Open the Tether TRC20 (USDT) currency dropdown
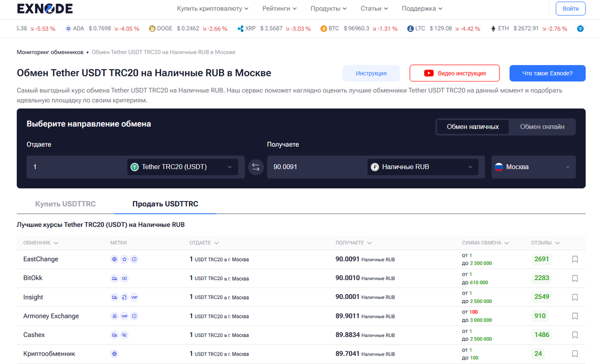600x364 pixels. [182, 166]
